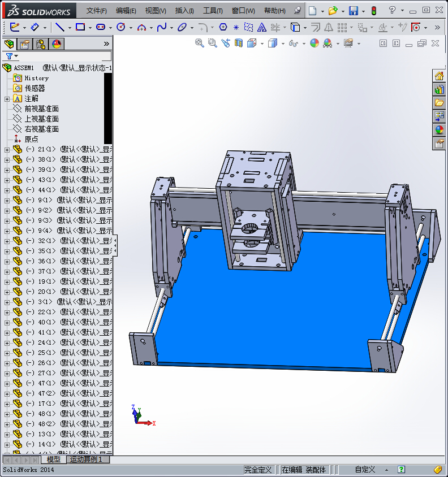Choose the Polygon sketch tool

click(x=223, y=27)
